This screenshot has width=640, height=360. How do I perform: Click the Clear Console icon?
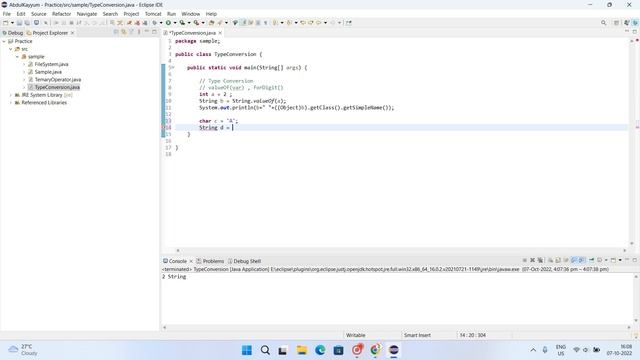pyautogui.click(x=550, y=260)
